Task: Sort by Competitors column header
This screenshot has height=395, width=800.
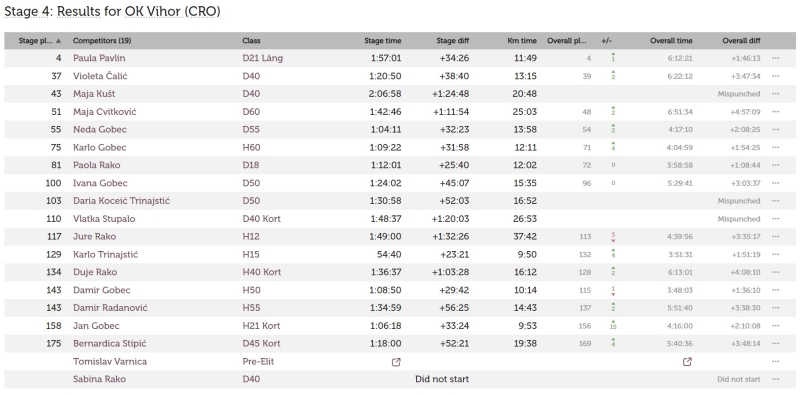Action: [102, 41]
